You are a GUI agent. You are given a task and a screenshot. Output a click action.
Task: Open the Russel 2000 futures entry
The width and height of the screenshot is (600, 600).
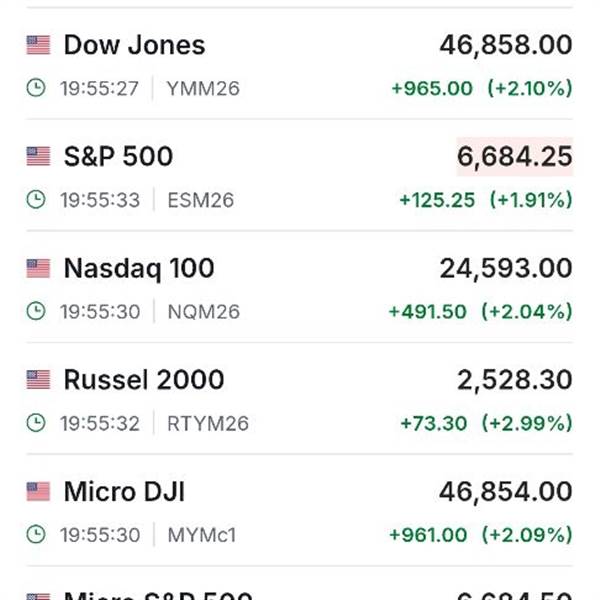(300, 399)
